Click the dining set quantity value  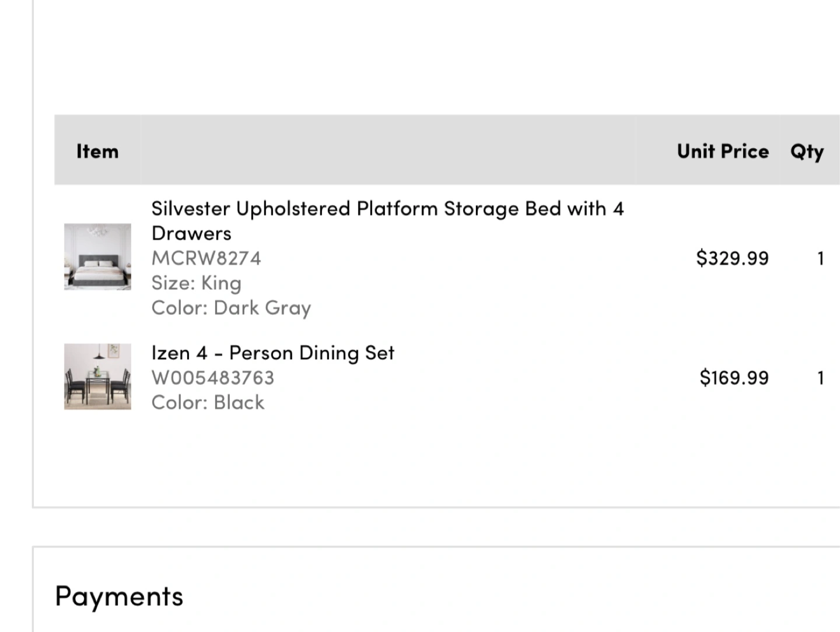821,378
